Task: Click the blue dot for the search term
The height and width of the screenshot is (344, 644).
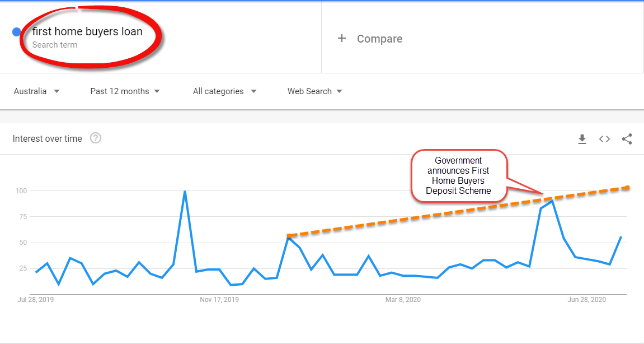Action: pos(17,32)
